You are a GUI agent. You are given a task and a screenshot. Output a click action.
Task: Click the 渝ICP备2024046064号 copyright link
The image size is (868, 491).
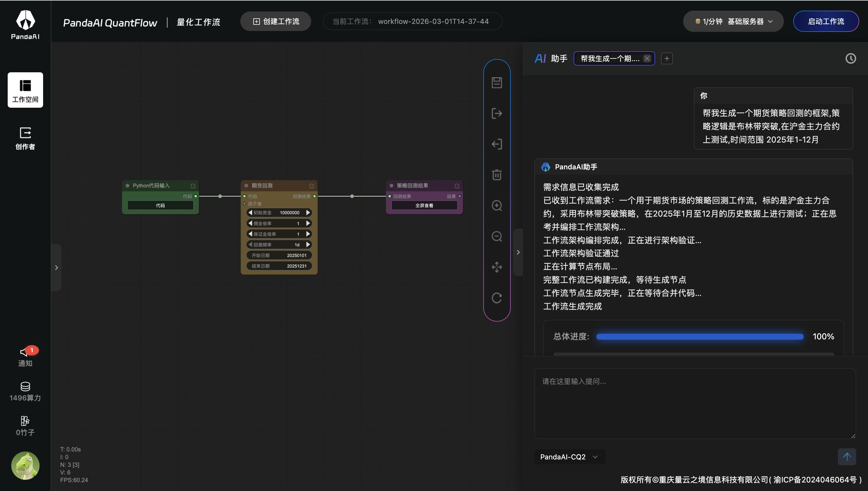[815, 479]
